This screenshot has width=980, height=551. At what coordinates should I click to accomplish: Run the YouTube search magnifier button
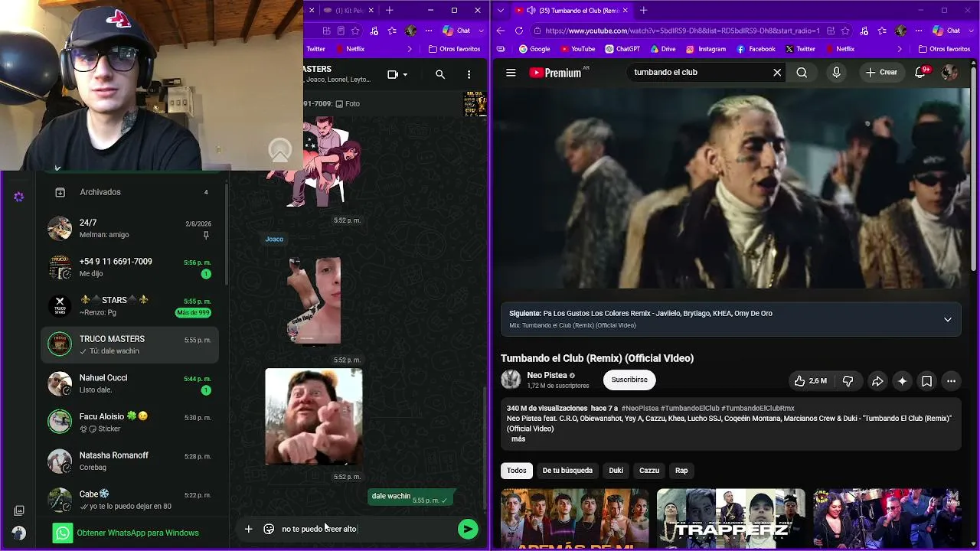point(802,73)
